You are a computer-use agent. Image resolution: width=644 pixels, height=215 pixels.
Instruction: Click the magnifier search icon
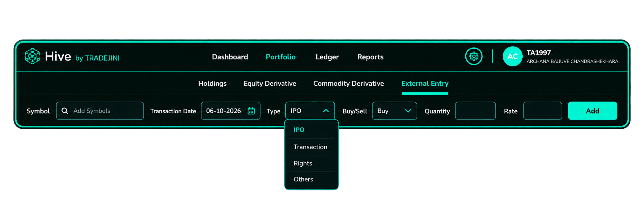(x=65, y=111)
